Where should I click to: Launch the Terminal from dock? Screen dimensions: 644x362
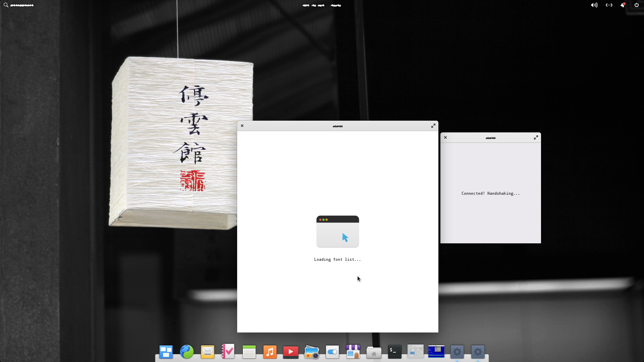(x=395, y=352)
